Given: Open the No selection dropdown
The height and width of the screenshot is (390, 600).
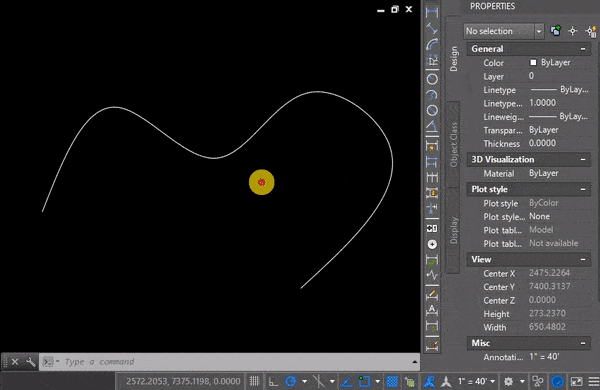Looking at the screenshot, I should [x=539, y=31].
